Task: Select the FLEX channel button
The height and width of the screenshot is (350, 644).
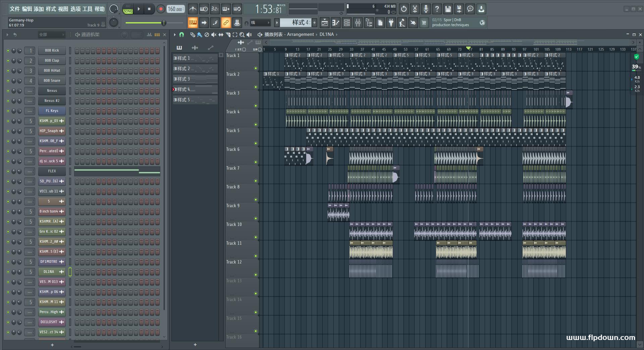Action: point(52,171)
